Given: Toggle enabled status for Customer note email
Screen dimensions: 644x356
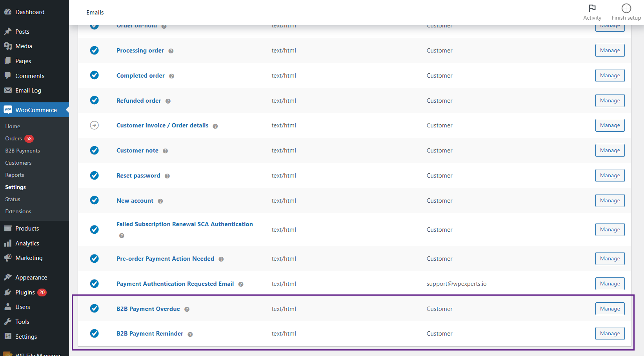Looking at the screenshot, I should coord(95,150).
